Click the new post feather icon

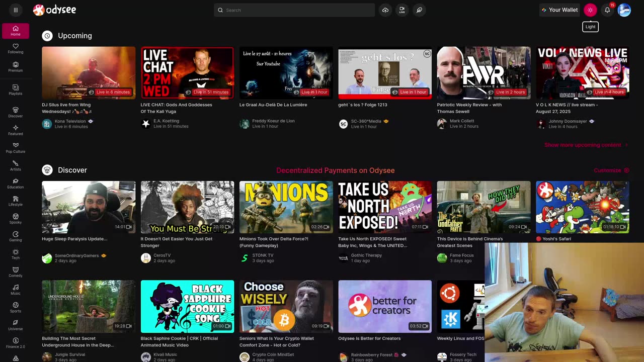click(419, 10)
